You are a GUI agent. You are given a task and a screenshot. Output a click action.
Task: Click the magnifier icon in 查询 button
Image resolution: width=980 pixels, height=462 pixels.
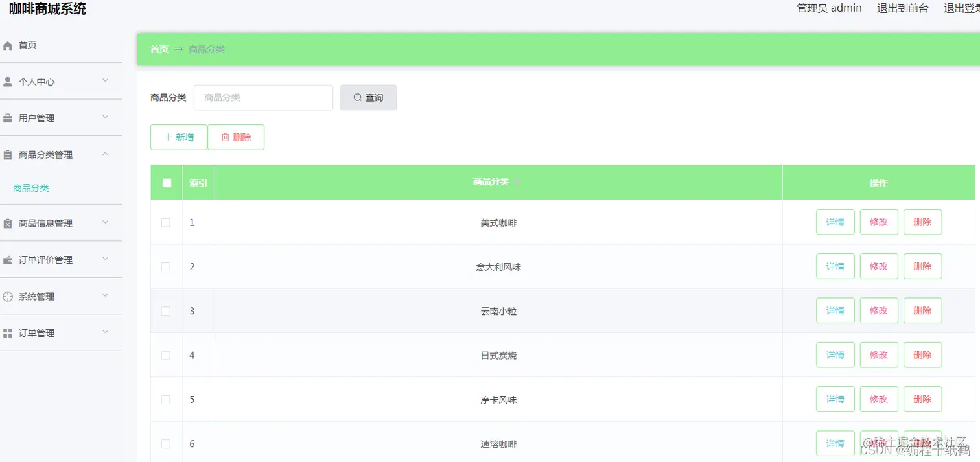point(357,98)
